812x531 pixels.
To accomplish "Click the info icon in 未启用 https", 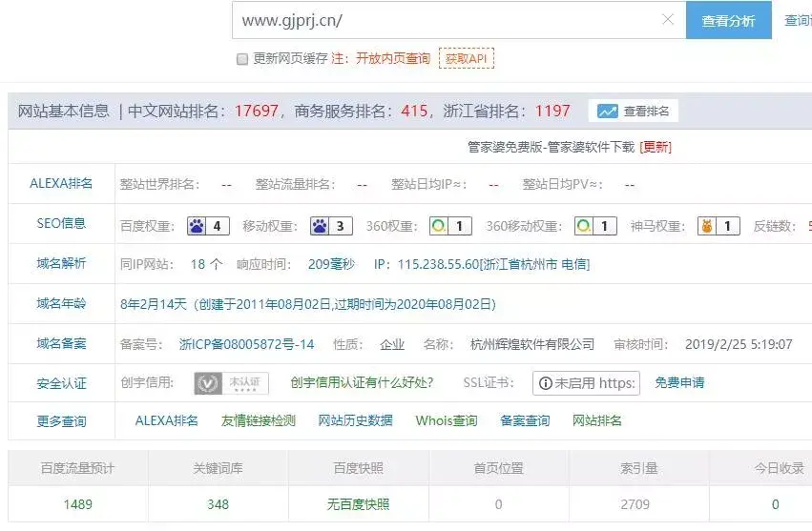I will coord(545,383).
